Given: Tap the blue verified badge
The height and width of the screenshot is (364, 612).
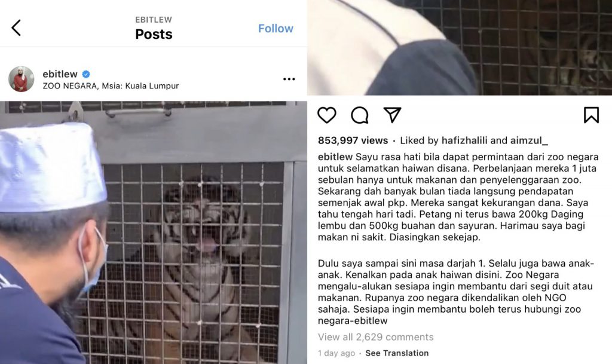Looking at the screenshot, I should click(x=86, y=74).
